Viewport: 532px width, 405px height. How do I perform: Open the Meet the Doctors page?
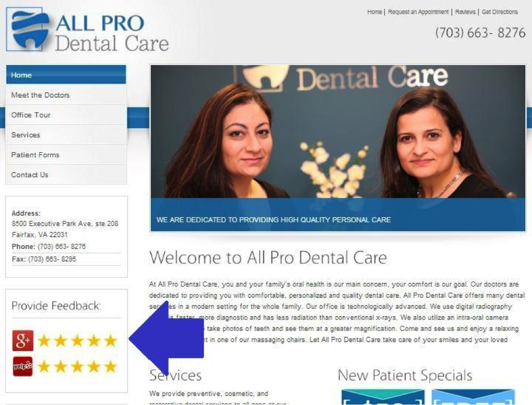[66, 95]
